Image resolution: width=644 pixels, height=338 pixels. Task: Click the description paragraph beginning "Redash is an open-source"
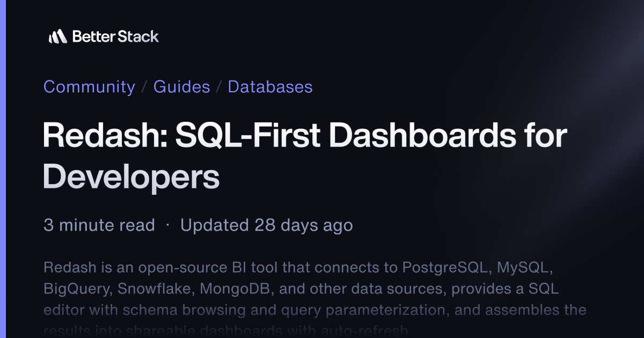314,299
